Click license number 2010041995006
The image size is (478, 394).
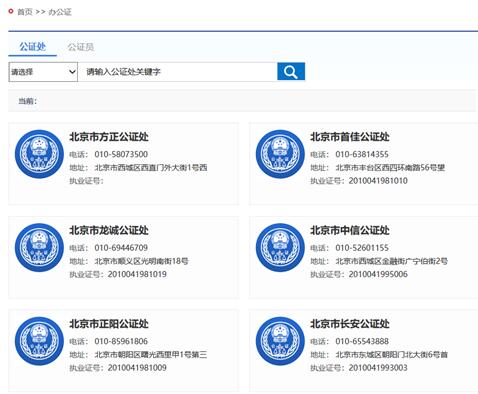click(x=378, y=274)
